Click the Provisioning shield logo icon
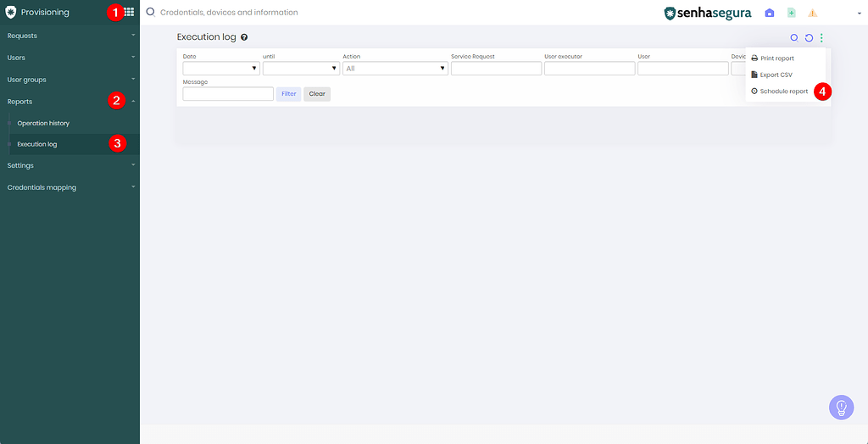 click(x=10, y=12)
